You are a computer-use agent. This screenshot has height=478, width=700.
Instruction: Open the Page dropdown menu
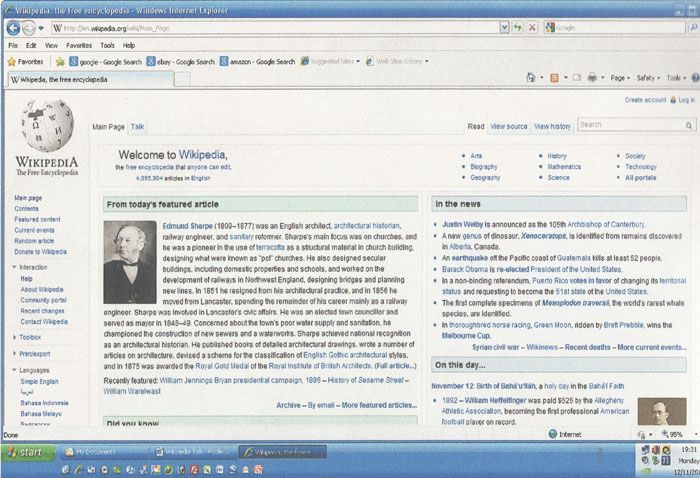point(620,78)
